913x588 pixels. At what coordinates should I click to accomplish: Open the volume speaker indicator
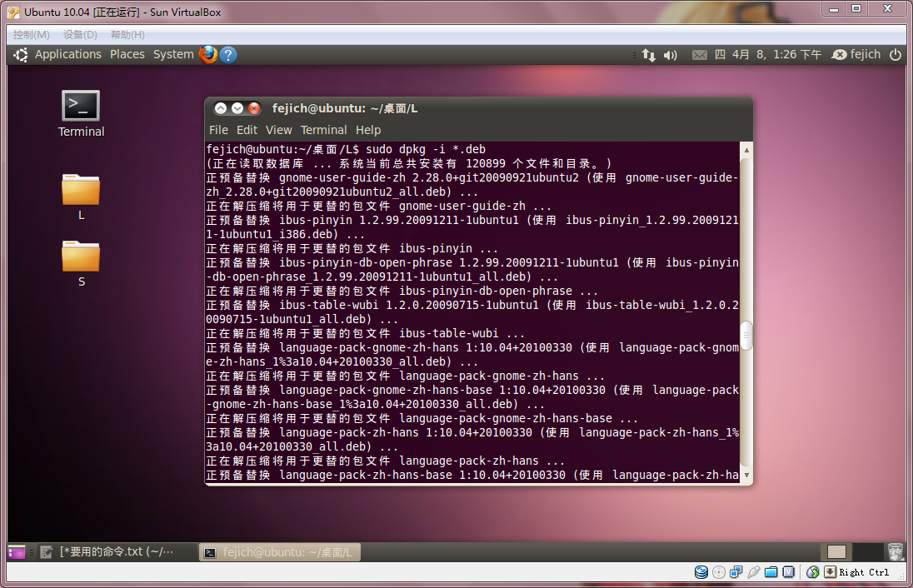(x=671, y=55)
